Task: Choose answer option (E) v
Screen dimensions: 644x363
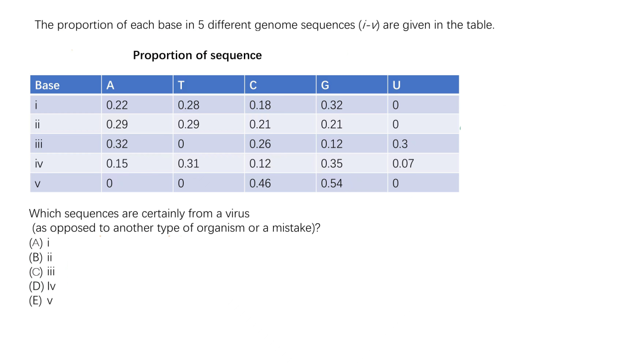Action: pyautogui.click(x=41, y=300)
